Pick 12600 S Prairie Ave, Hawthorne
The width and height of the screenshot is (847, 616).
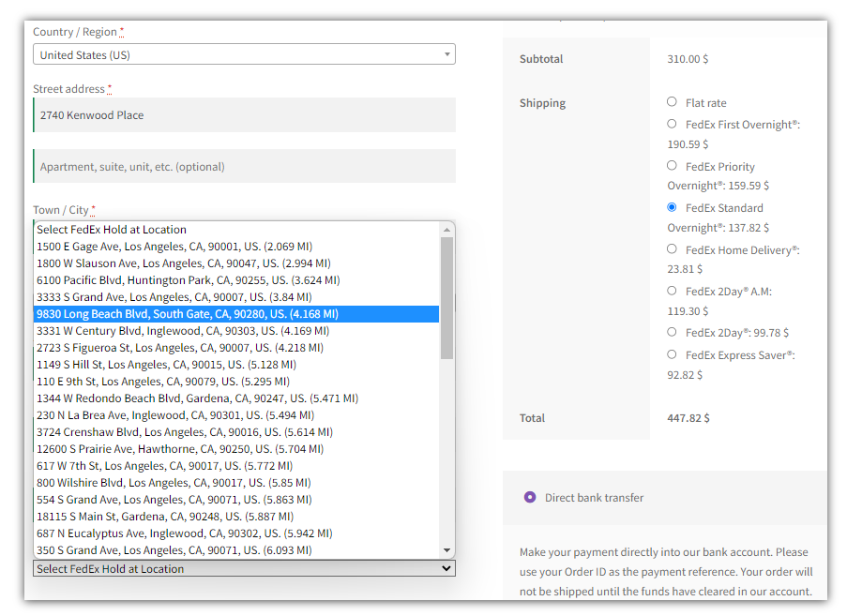236,448
